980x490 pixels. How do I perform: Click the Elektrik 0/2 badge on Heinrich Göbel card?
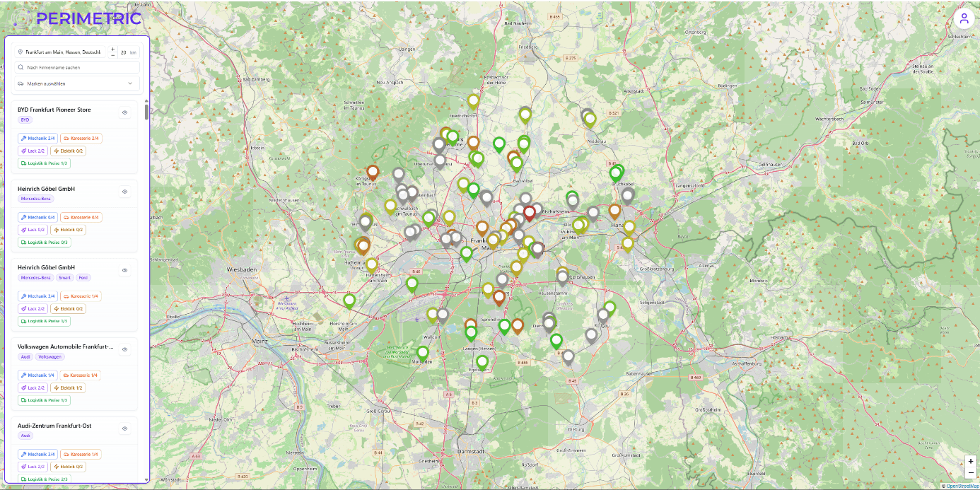coord(69,229)
